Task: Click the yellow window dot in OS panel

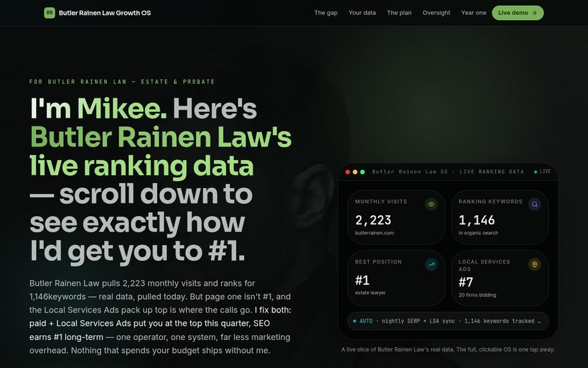Action: [355, 172]
